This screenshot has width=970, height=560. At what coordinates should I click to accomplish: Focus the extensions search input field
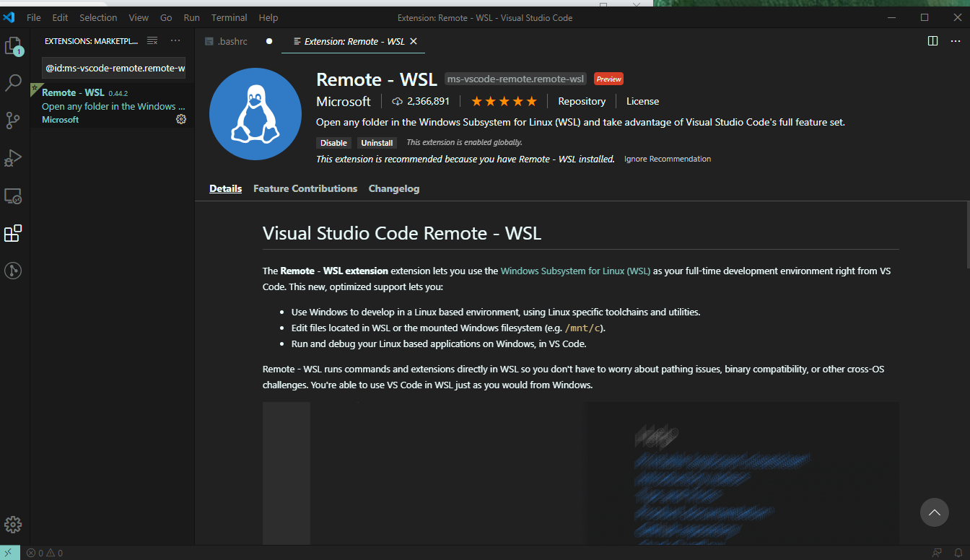[113, 68]
